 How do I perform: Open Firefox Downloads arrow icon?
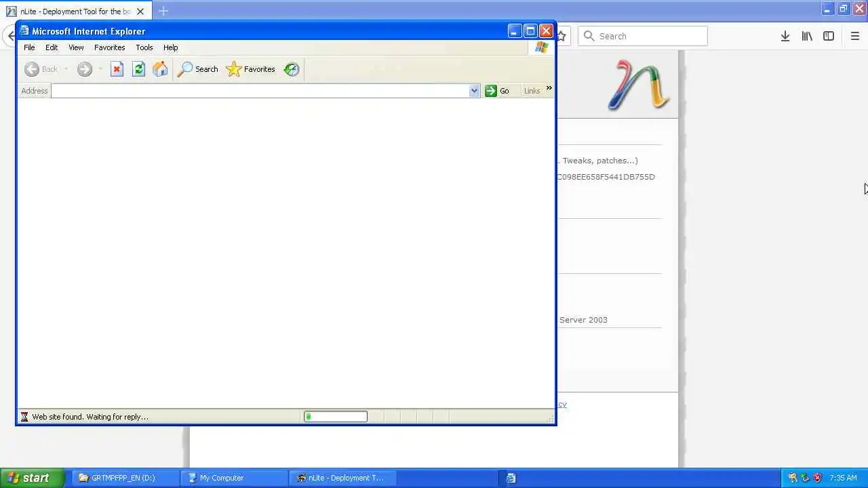pos(785,36)
